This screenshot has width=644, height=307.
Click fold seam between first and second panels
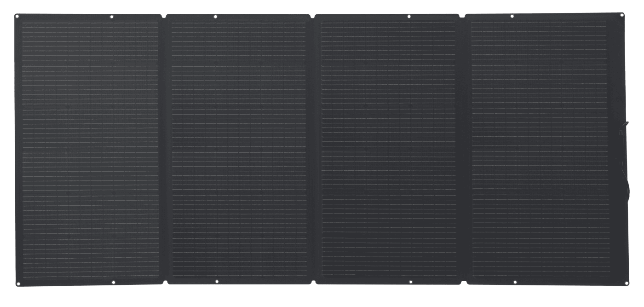[x=165, y=150]
